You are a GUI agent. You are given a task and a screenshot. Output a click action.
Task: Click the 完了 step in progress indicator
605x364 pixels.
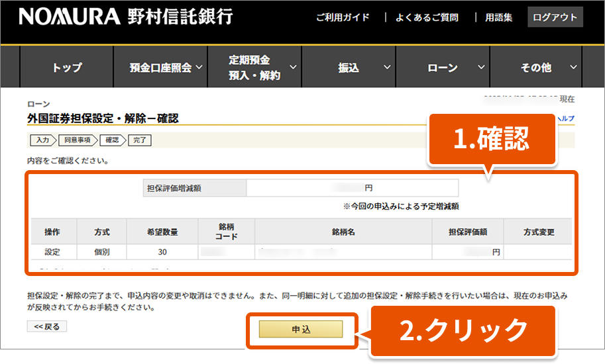(140, 140)
